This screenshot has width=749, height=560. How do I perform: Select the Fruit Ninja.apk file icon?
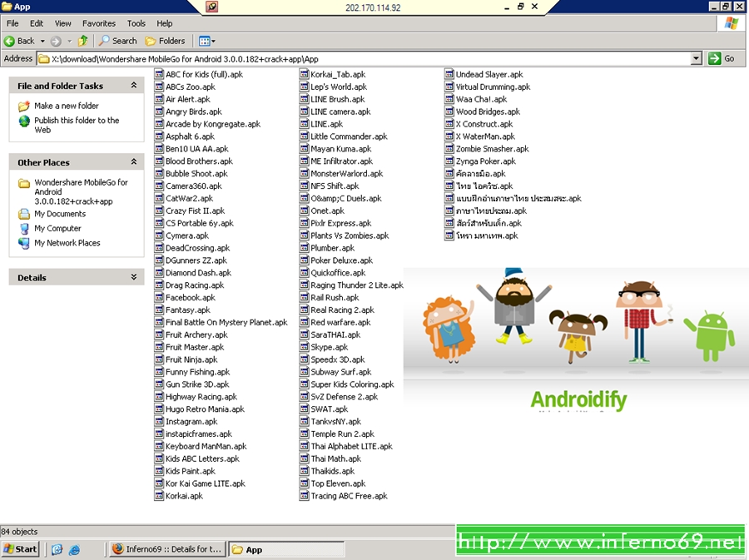[159, 359]
